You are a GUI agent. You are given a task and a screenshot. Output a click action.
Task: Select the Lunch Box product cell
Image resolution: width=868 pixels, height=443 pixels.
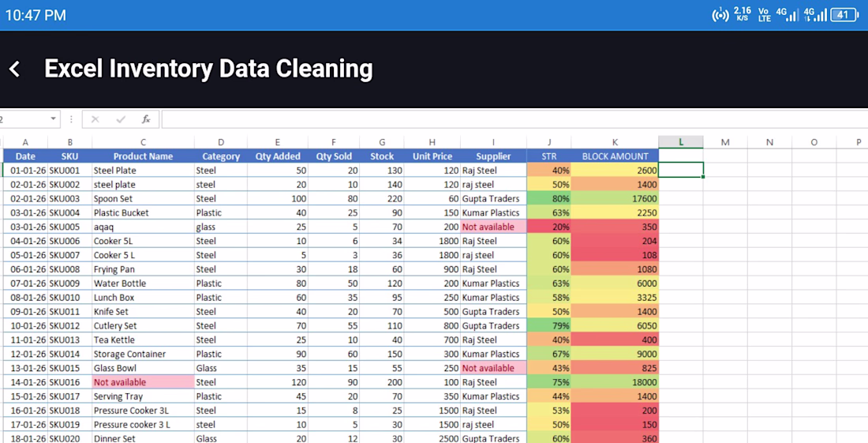click(x=144, y=298)
